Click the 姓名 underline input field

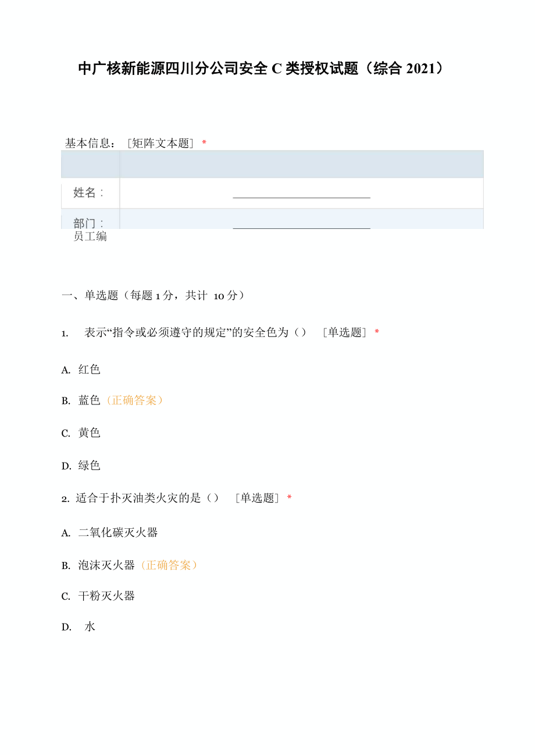tap(301, 194)
